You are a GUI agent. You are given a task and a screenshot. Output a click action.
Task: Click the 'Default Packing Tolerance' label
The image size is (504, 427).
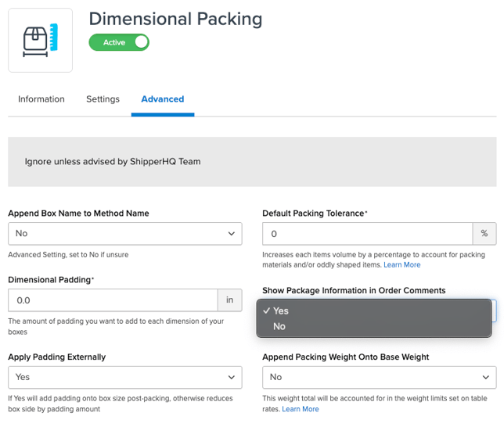(315, 213)
